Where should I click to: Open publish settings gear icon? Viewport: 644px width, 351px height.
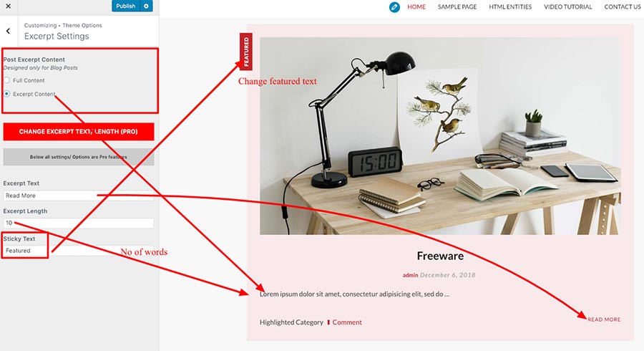coord(146,6)
